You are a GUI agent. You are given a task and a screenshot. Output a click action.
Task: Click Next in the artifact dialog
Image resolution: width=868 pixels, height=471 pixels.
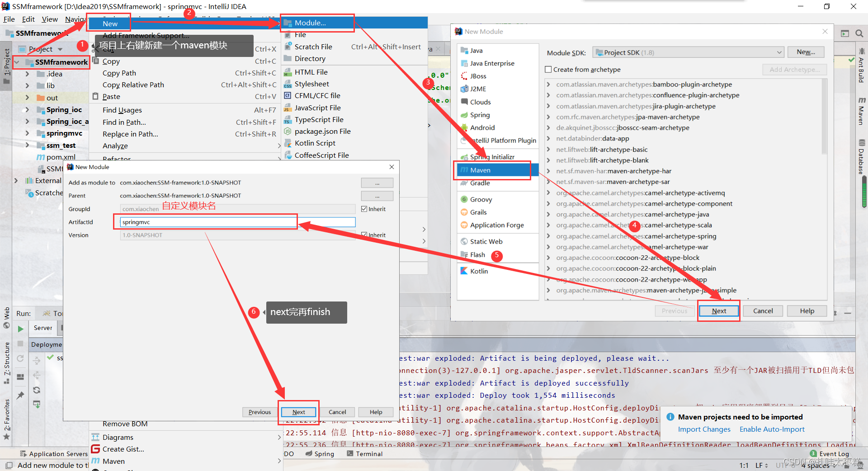click(x=298, y=412)
